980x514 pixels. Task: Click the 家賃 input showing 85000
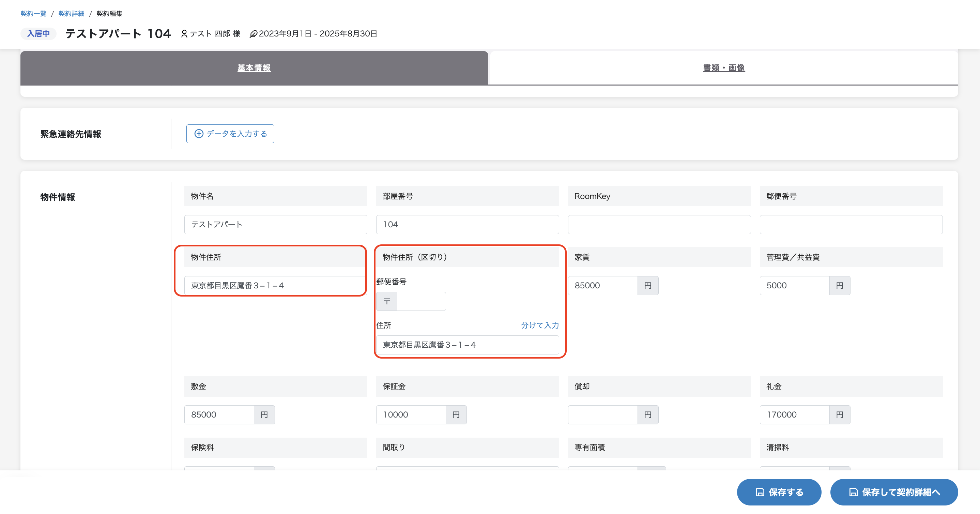pos(602,285)
